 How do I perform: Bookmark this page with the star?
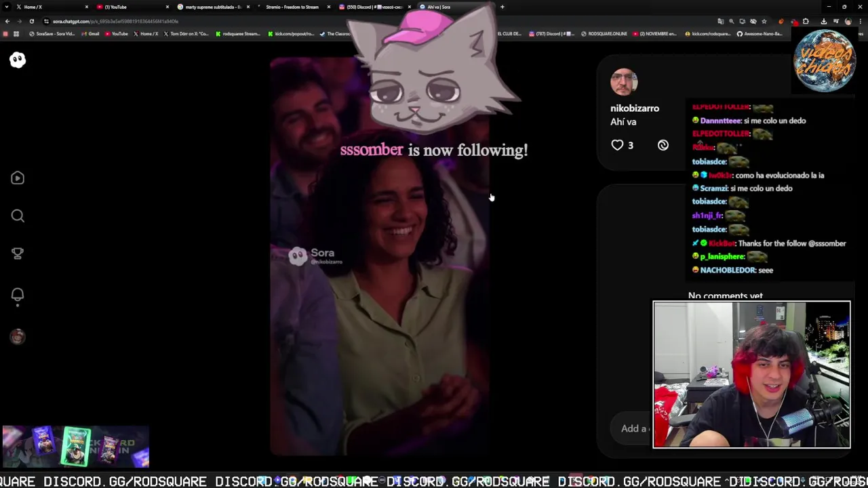click(764, 21)
